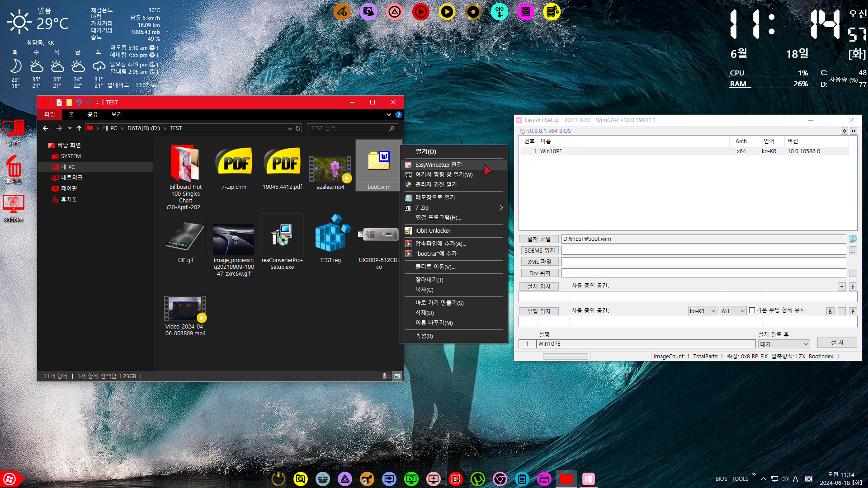Expand the Explorer address bar history dropdown
The width and height of the screenshot is (868, 488).
click(x=290, y=129)
